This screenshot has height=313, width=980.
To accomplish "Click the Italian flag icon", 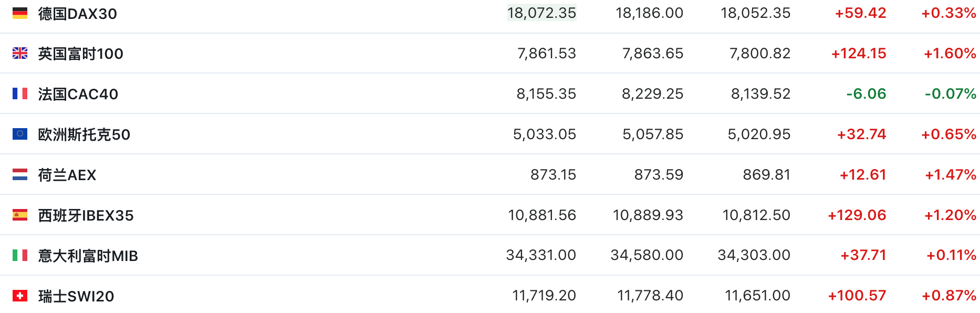I will click(20, 255).
